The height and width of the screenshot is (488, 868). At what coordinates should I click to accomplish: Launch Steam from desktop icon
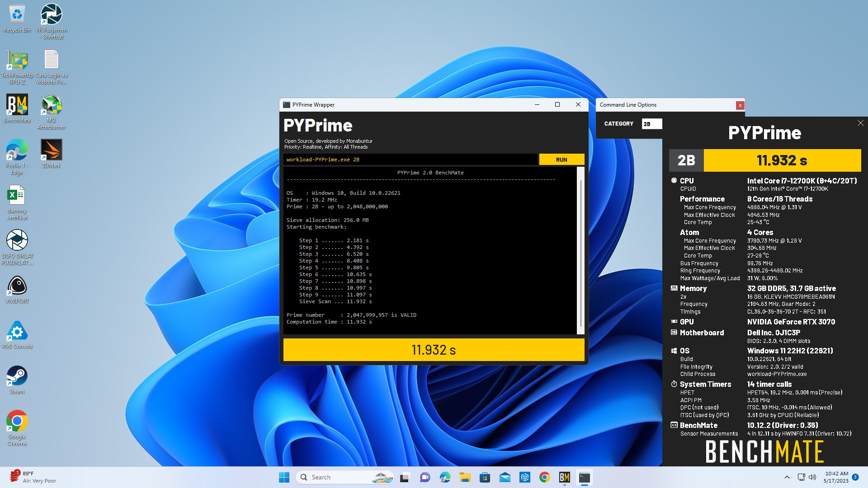[17, 380]
